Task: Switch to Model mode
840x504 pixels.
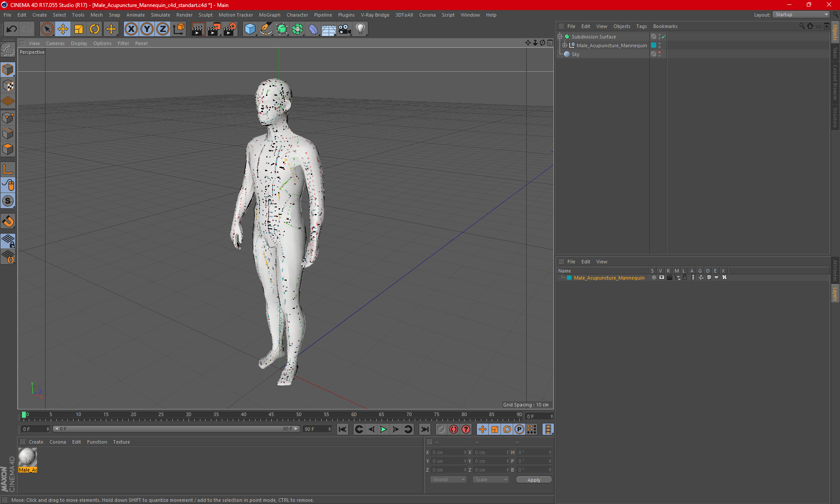Action: (8, 70)
